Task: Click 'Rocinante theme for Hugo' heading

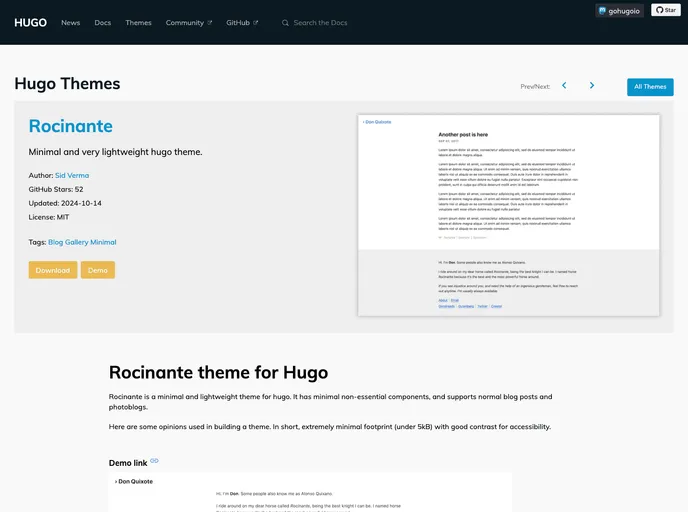Action: tap(218, 372)
